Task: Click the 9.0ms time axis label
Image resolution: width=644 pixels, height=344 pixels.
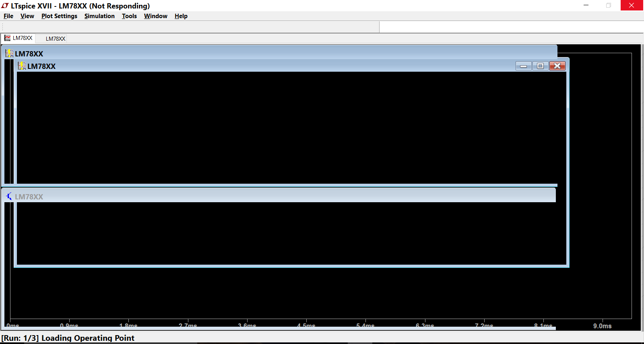Action: (602, 326)
